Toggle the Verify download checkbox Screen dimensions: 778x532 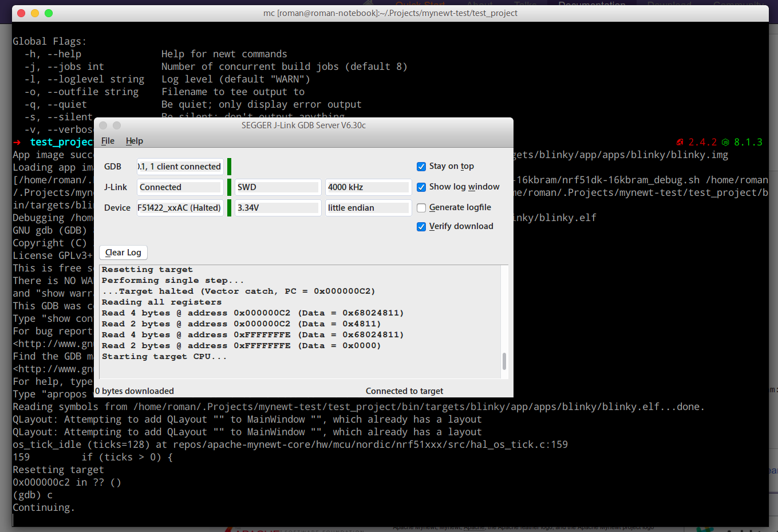(x=421, y=227)
